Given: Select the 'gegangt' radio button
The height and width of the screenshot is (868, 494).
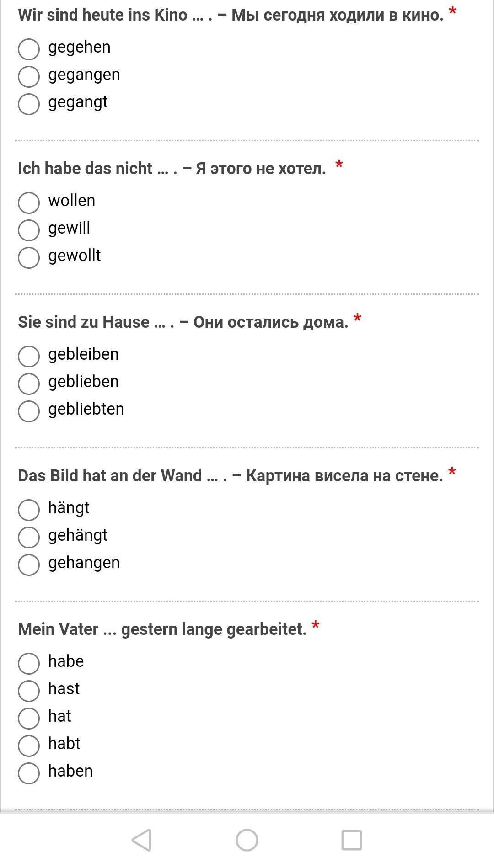Looking at the screenshot, I should coord(28,104).
